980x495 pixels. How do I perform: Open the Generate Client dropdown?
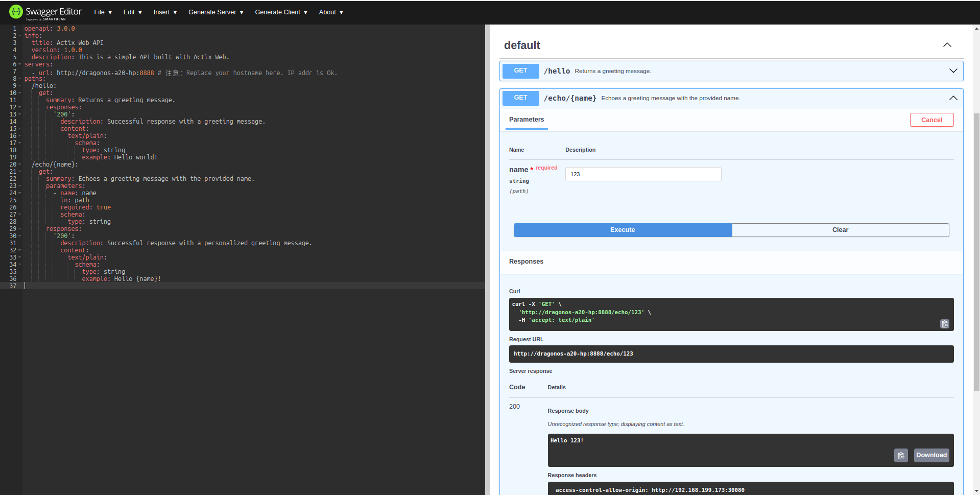point(281,12)
